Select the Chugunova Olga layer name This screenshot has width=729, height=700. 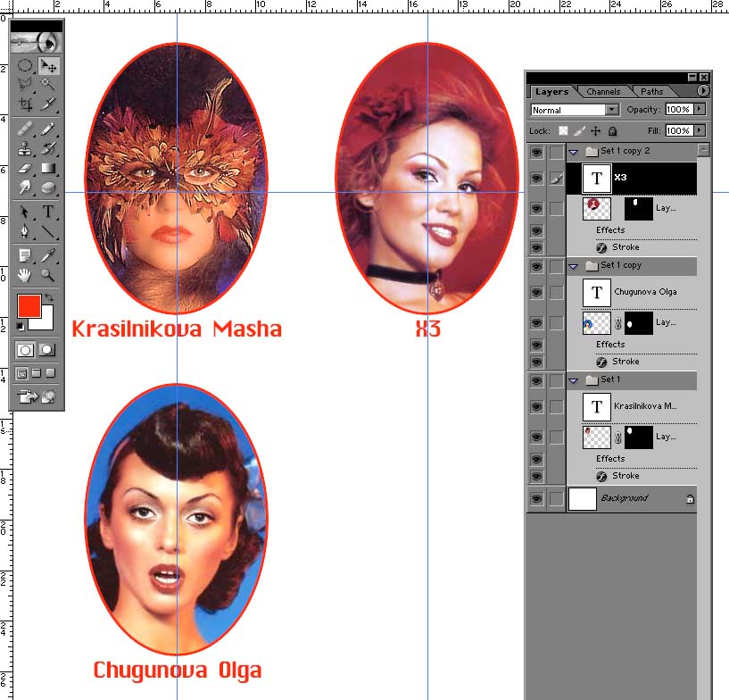click(x=645, y=292)
